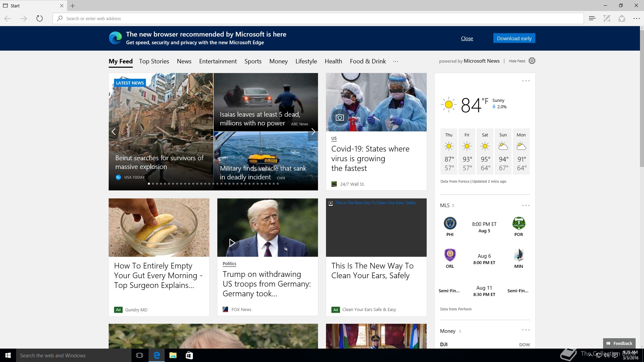The width and height of the screenshot is (644, 362).
Task: Play the Trump video
Action: 232,242
